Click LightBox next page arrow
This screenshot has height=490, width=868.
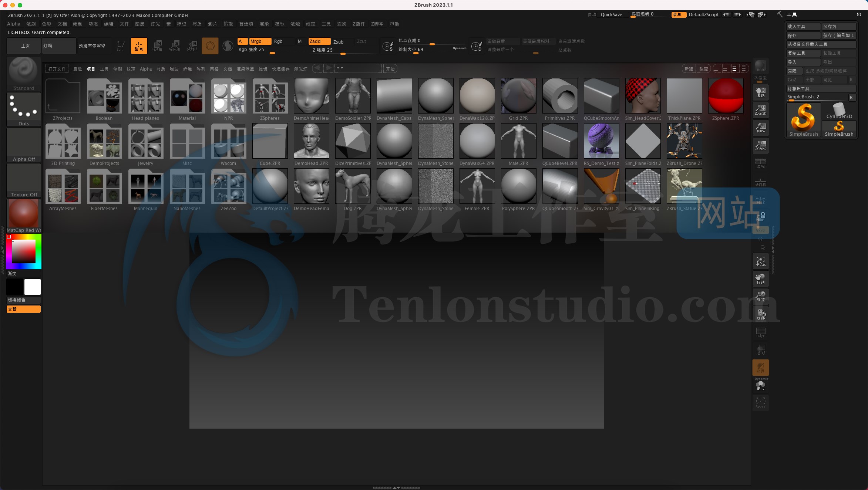[x=328, y=68]
